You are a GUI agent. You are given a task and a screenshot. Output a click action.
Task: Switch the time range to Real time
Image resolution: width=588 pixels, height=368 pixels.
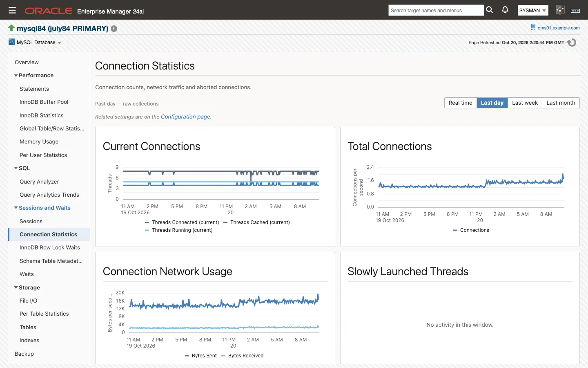460,103
